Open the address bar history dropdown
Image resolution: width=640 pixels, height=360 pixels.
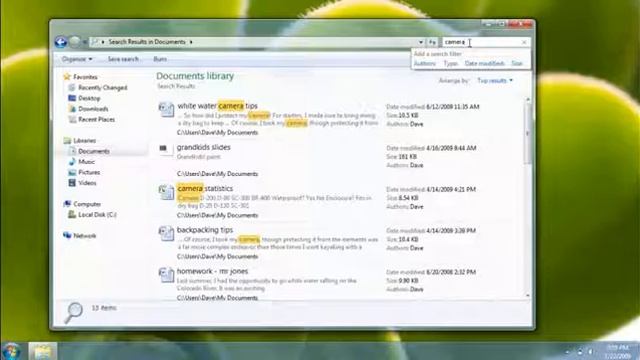tap(421, 42)
